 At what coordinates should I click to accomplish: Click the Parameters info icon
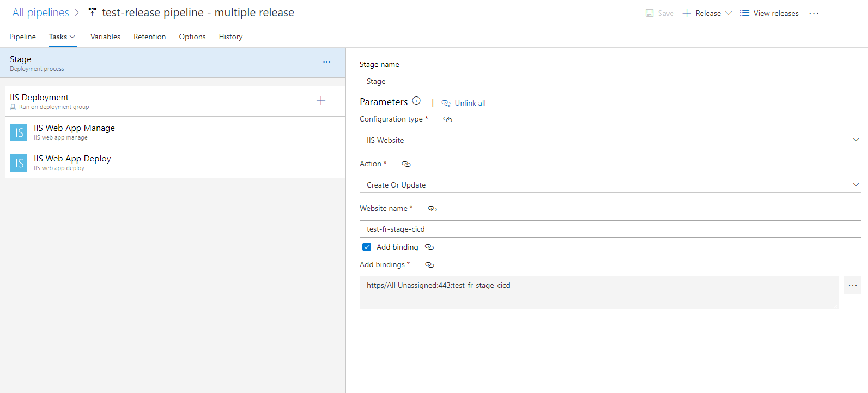tap(416, 101)
